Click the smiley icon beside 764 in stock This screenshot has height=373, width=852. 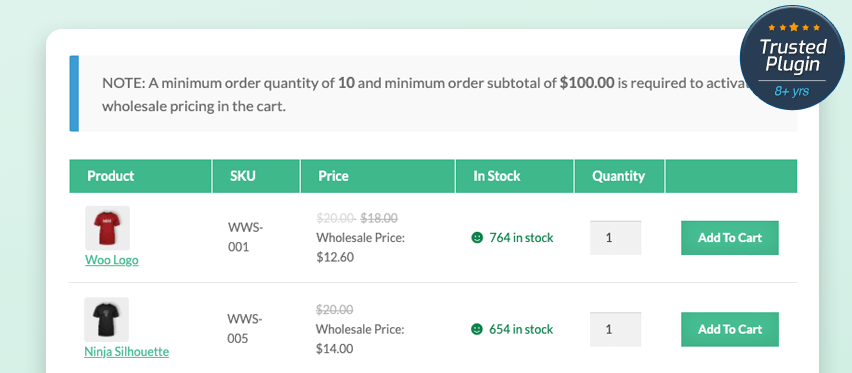(x=477, y=238)
